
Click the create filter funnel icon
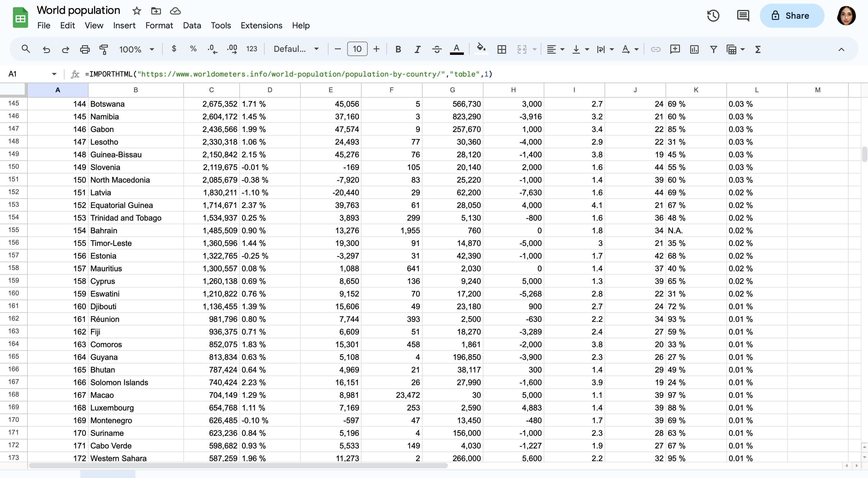(713, 49)
